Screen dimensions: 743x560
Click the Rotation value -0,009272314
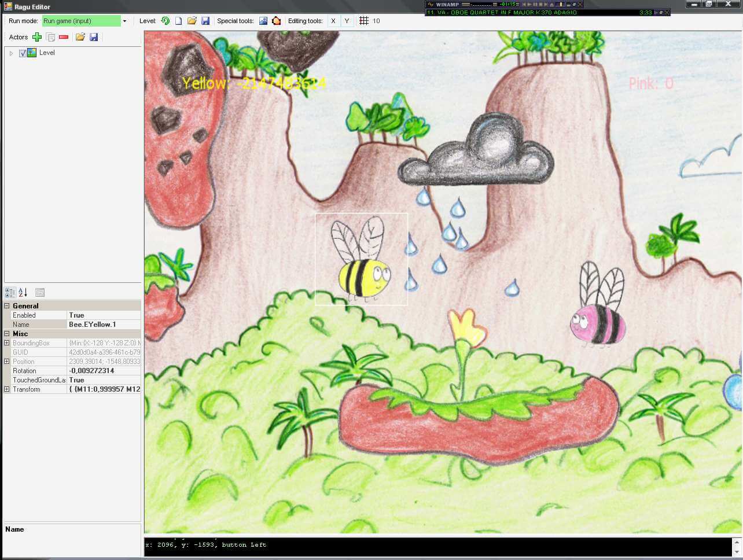[x=104, y=371]
